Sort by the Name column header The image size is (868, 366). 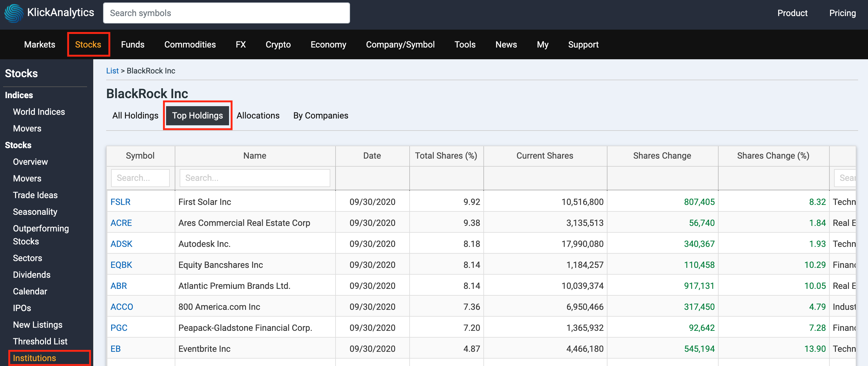[255, 156]
